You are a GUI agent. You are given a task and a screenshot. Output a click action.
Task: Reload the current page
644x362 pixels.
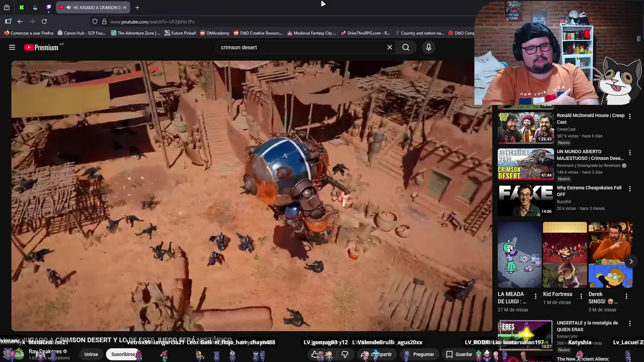pos(44,22)
